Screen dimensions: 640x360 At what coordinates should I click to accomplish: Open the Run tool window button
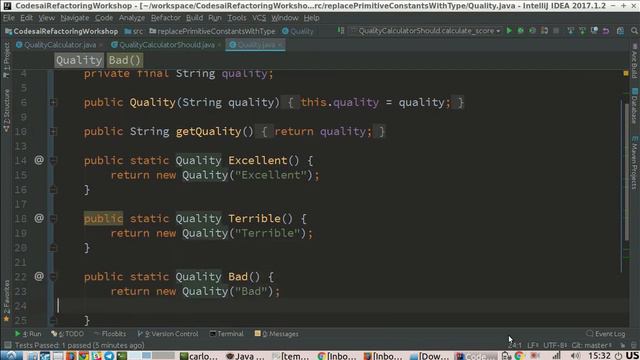(x=28, y=334)
